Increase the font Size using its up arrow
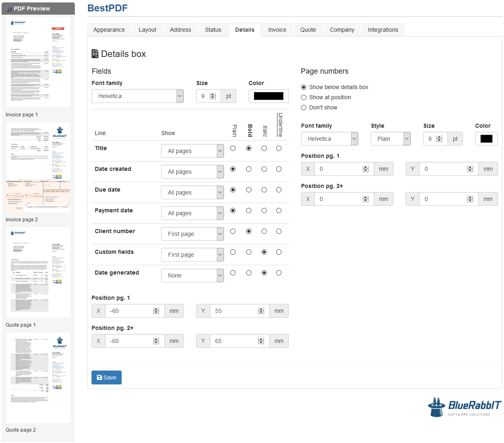 click(x=213, y=94)
